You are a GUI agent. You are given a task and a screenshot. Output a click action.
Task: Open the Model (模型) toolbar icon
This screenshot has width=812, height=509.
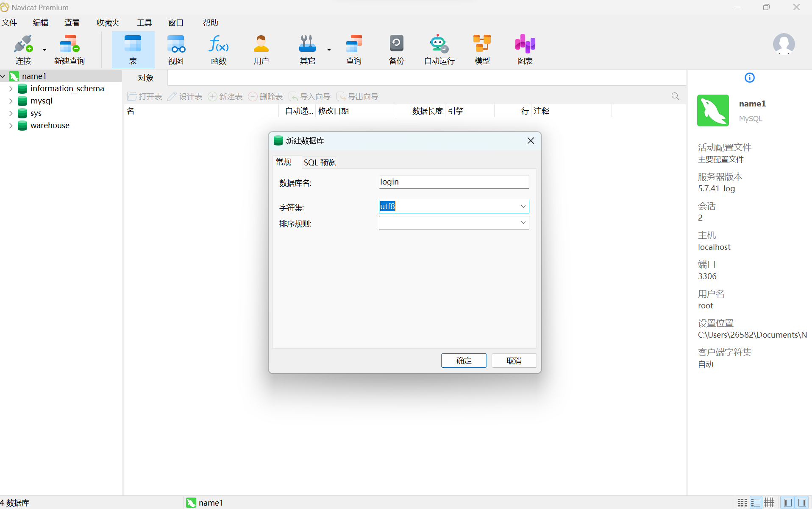pos(482,44)
